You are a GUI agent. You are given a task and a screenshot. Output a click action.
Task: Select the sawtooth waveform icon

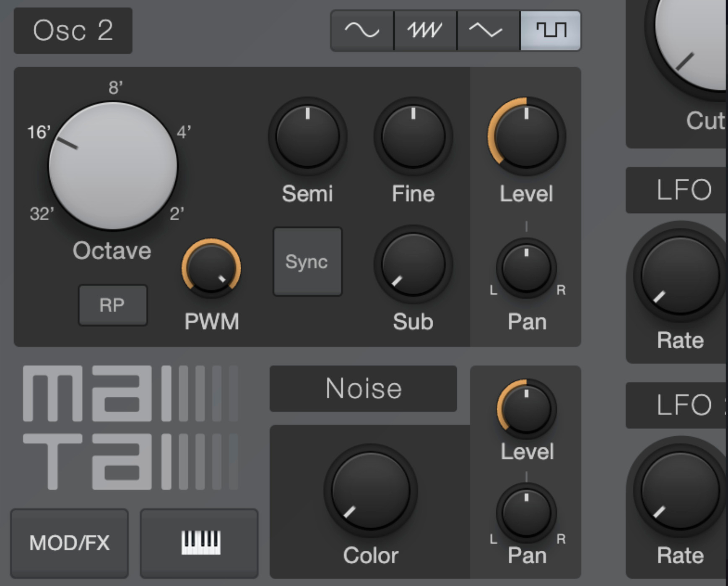[x=425, y=31]
